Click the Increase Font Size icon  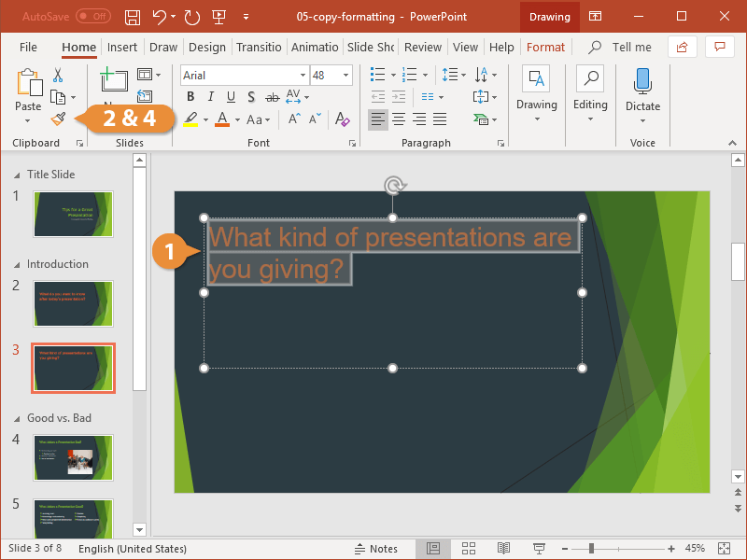click(292, 119)
